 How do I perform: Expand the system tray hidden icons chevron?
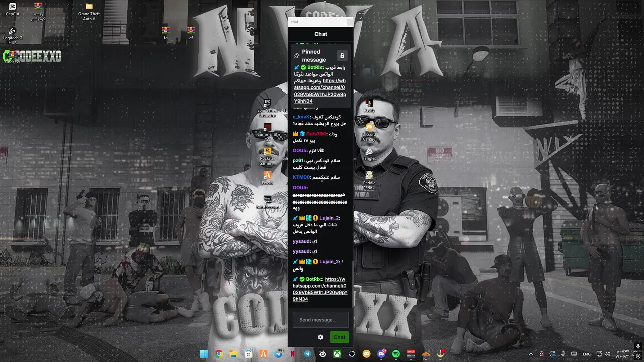tap(530, 354)
